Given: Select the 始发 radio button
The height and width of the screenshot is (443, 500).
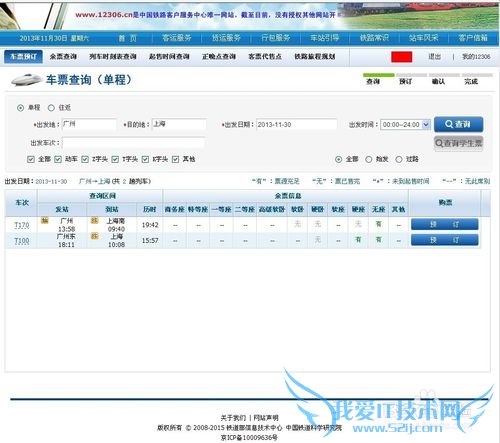Looking at the screenshot, I should click(369, 159).
